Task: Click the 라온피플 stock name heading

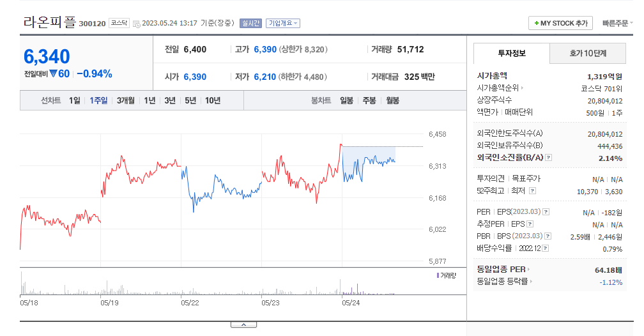Action: coord(50,22)
